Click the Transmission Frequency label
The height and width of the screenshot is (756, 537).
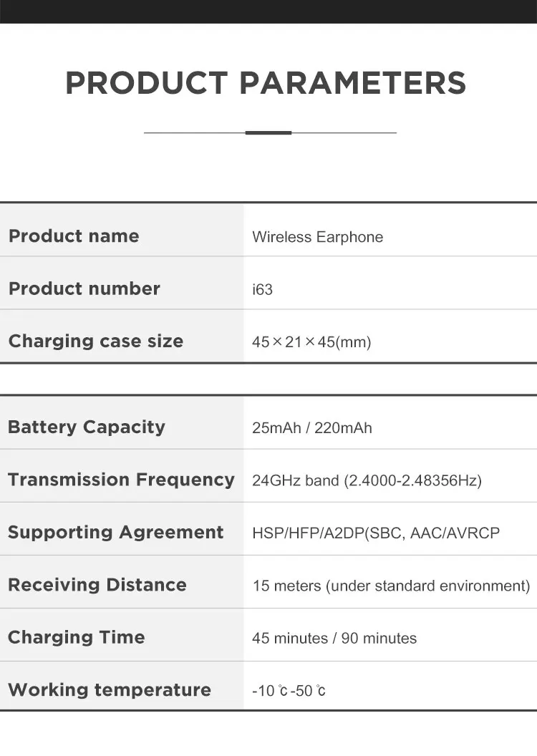(x=121, y=480)
